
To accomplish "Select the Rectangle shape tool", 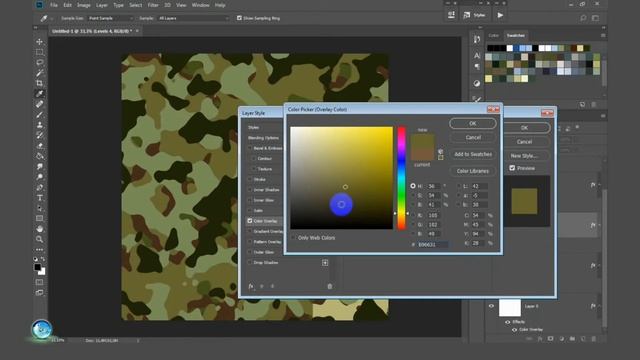I will tap(40, 219).
